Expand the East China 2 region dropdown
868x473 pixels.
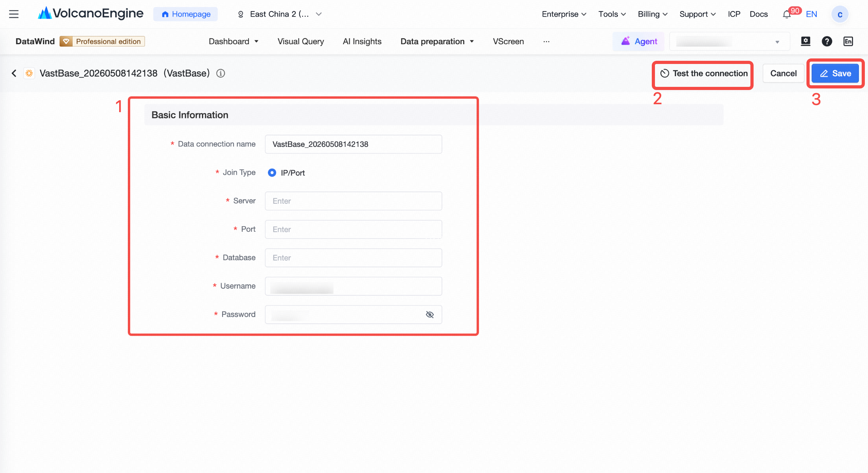(x=279, y=14)
